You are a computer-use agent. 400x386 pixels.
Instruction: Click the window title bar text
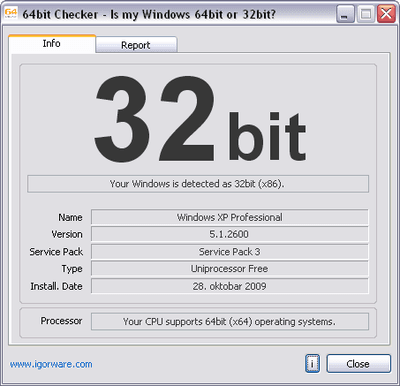[149, 14]
